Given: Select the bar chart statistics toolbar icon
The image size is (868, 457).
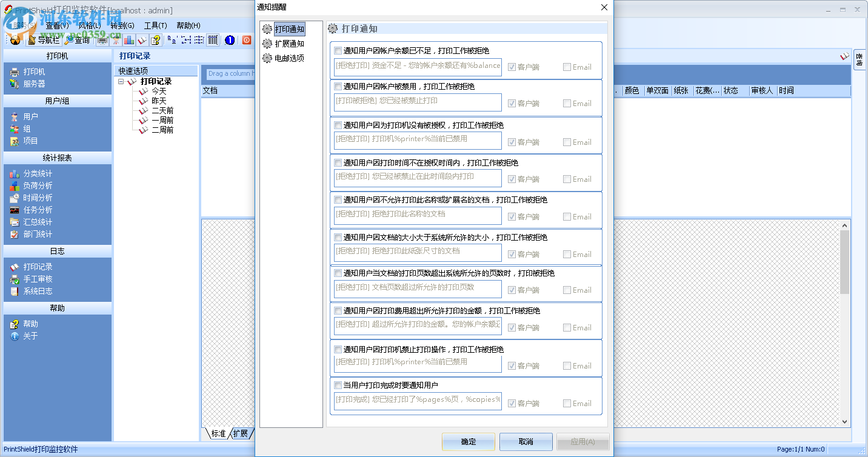Looking at the screenshot, I should point(128,40).
